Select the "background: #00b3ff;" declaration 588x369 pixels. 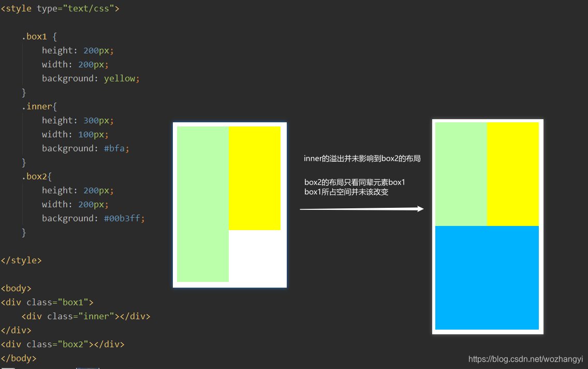93,219
